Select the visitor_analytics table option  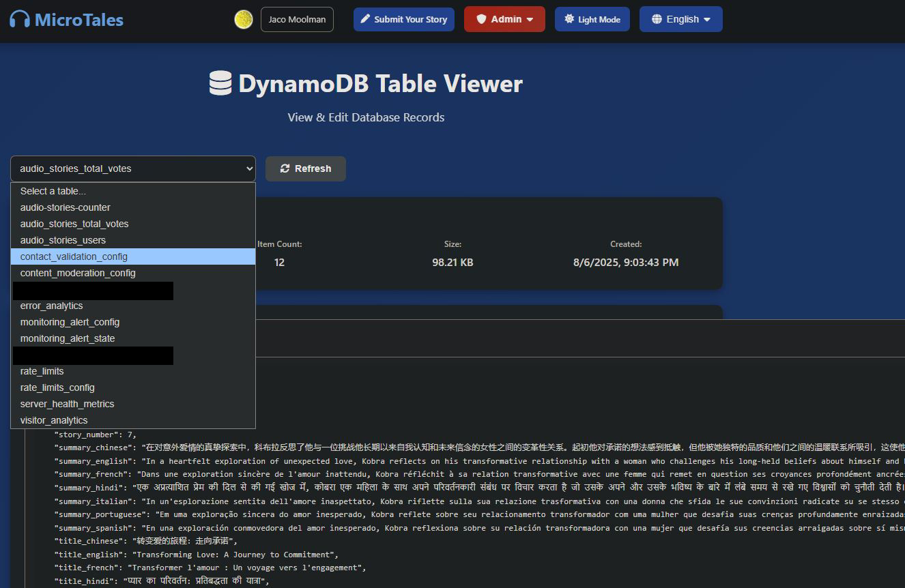pos(54,420)
